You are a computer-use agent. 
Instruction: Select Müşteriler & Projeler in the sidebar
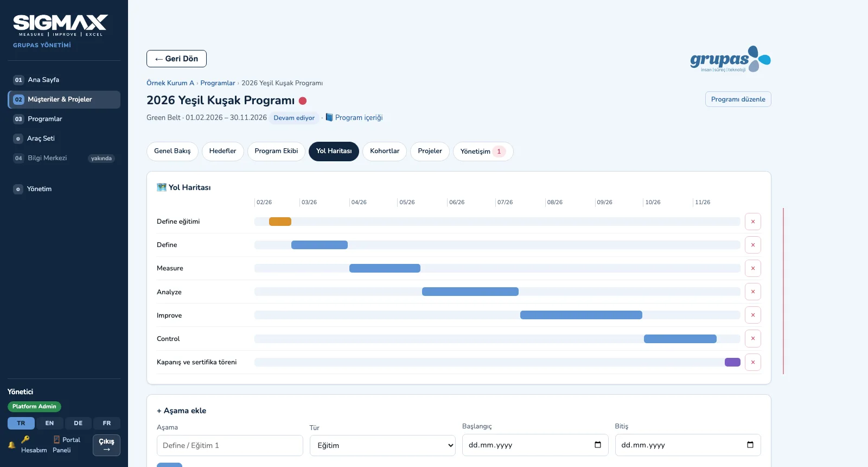click(64, 99)
